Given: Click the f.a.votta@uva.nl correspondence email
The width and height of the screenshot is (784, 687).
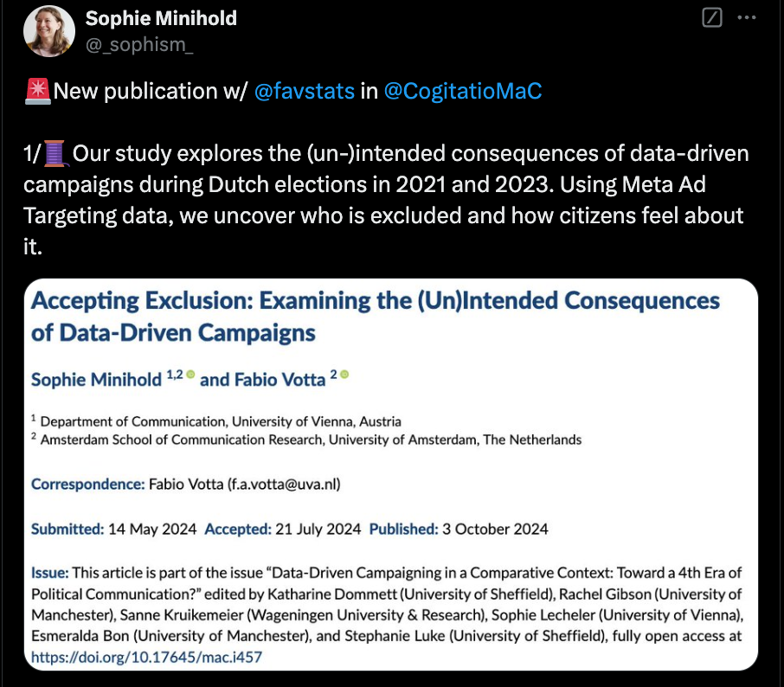Looking at the screenshot, I should pyautogui.click(x=284, y=484).
